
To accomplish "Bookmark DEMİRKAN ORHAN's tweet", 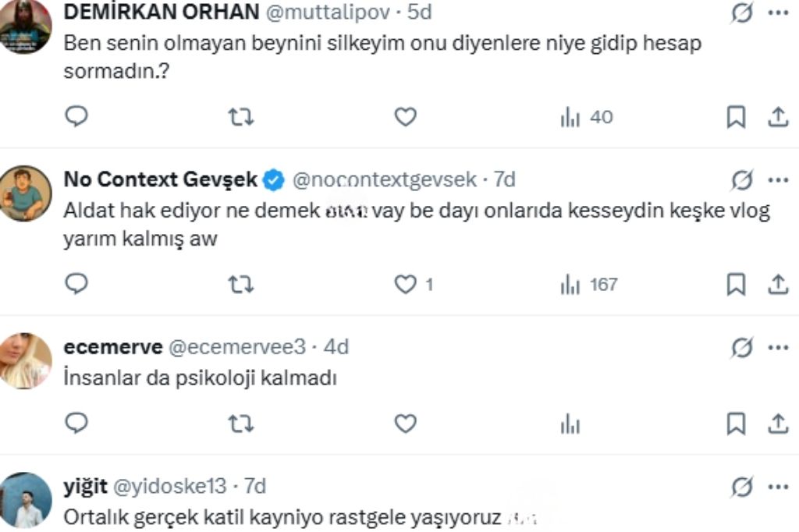I will [x=736, y=117].
